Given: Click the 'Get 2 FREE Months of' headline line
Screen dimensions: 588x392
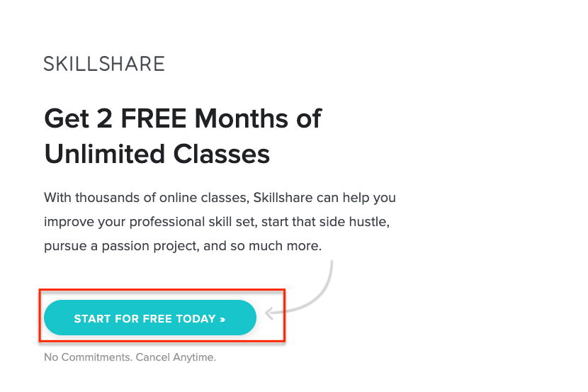Looking at the screenshot, I should (x=183, y=118).
